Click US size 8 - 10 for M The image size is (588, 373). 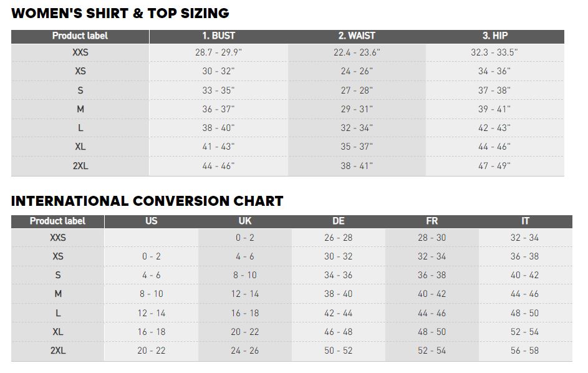coord(151,294)
